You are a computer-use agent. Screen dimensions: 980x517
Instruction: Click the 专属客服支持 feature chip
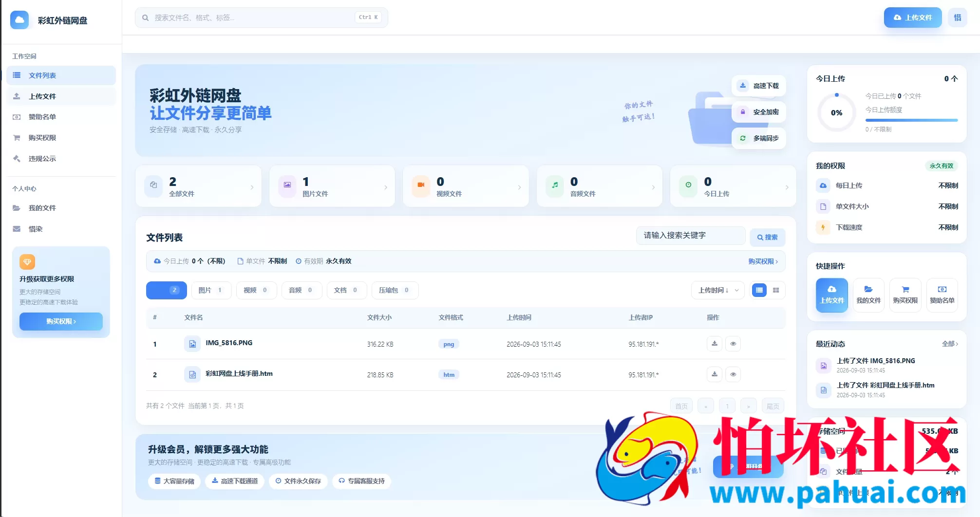pyautogui.click(x=362, y=481)
